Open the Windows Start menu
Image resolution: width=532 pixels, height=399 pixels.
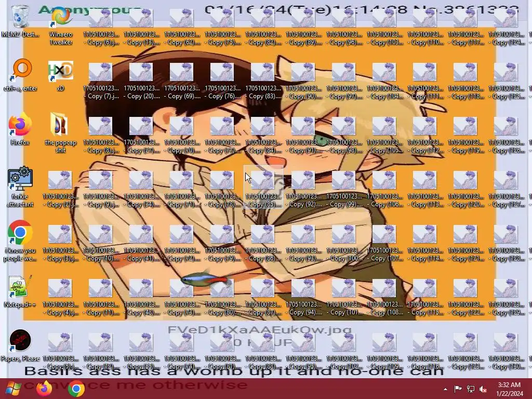[x=13, y=389]
